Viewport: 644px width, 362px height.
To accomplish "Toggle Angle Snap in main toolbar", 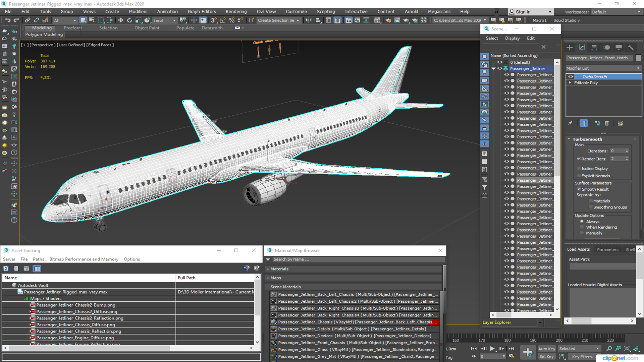I will [x=222, y=20].
